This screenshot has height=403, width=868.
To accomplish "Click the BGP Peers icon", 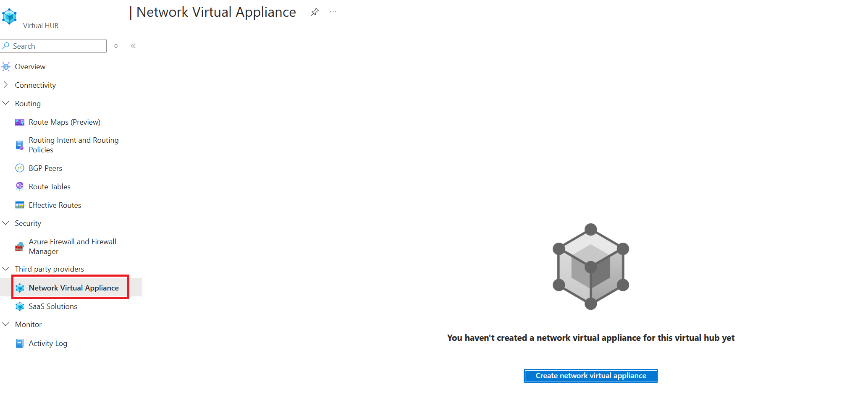I will pyautogui.click(x=20, y=168).
